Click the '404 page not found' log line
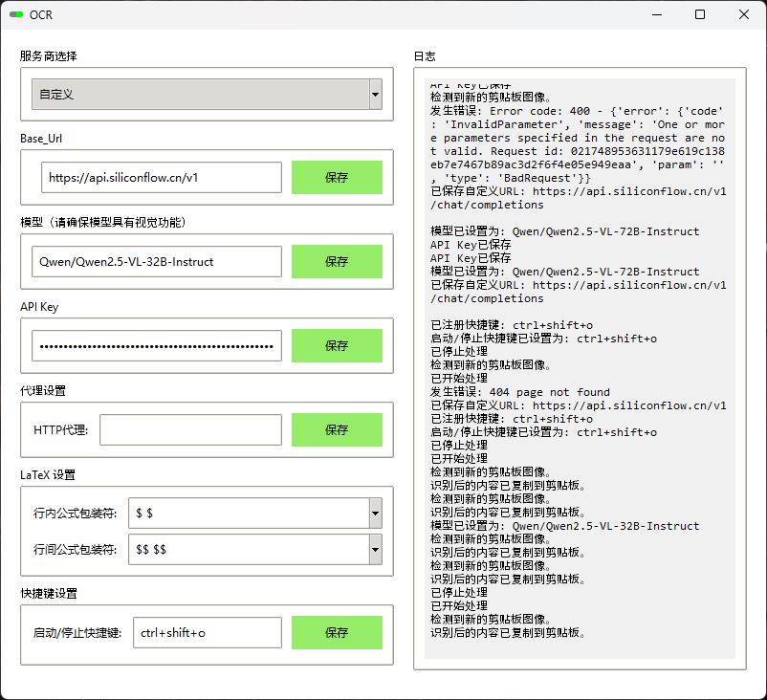This screenshot has height=700, width=767. (533, 392)
